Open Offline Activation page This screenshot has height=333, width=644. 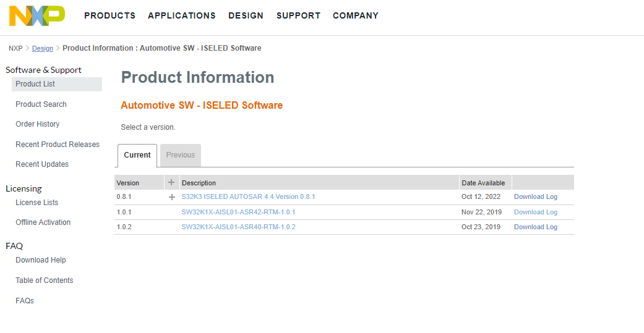click(43, 222)
